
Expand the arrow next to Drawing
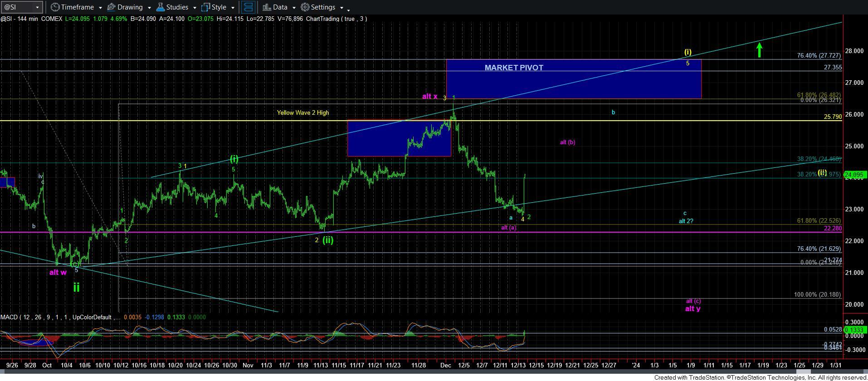pyautogui.click(x=148, y=8)
